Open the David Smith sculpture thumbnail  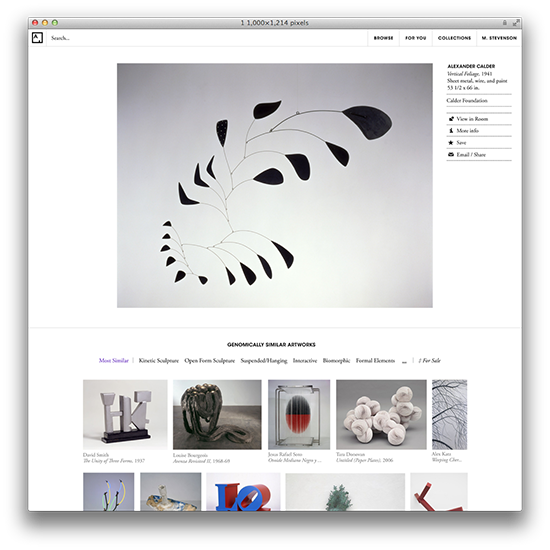[x=125, y=414]
